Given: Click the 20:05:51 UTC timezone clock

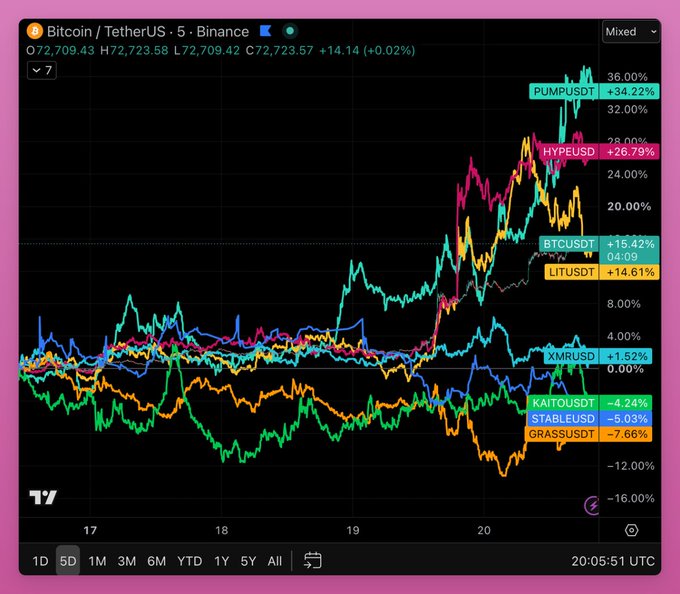Looking at the screenshot, I should coord(613,561).
